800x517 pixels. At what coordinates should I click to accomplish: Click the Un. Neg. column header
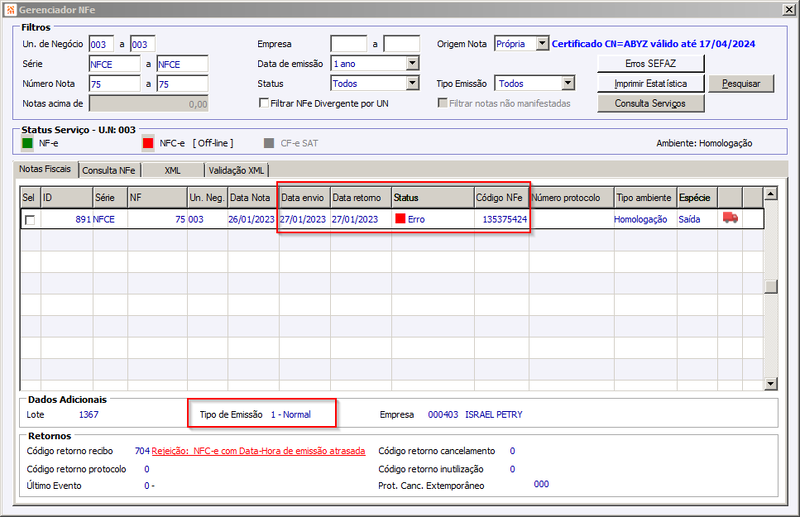pyautogui.click(x=207, y=198)
